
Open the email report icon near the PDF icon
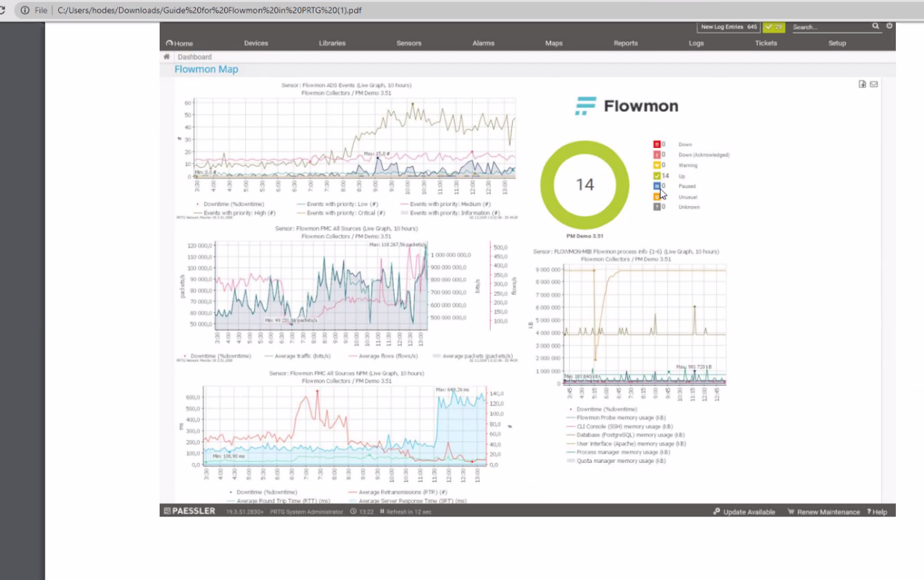[x=873, y=84]
